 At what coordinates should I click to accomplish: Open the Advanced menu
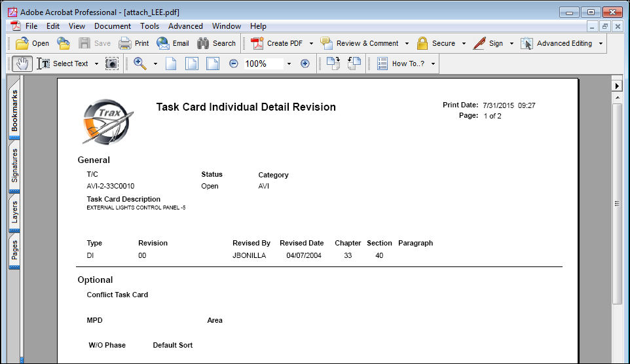(x=185, y=26)
